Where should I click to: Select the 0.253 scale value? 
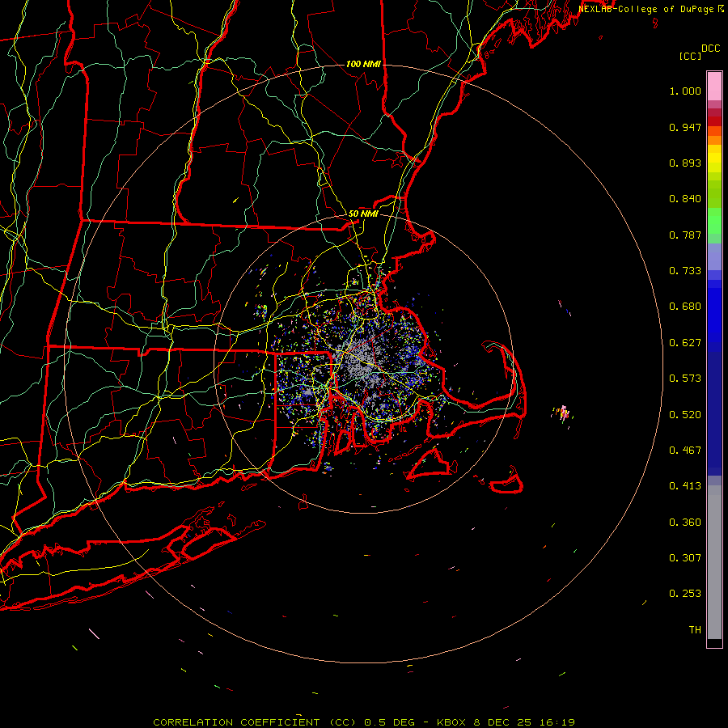[x=685, y=594]
